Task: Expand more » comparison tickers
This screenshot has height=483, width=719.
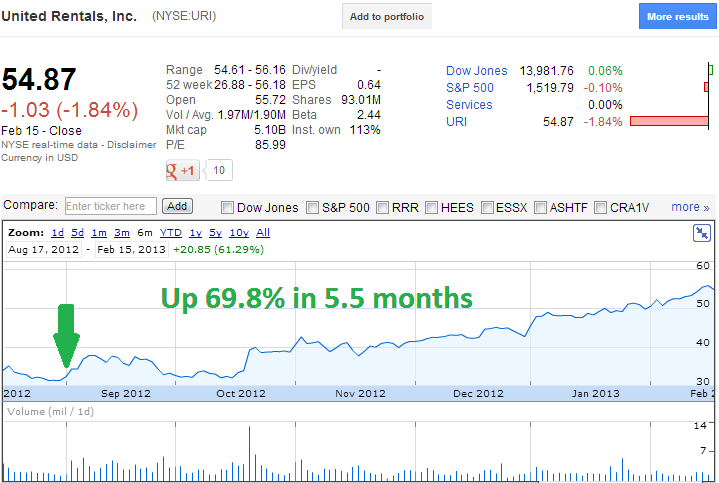Action: tap(690, 207)
